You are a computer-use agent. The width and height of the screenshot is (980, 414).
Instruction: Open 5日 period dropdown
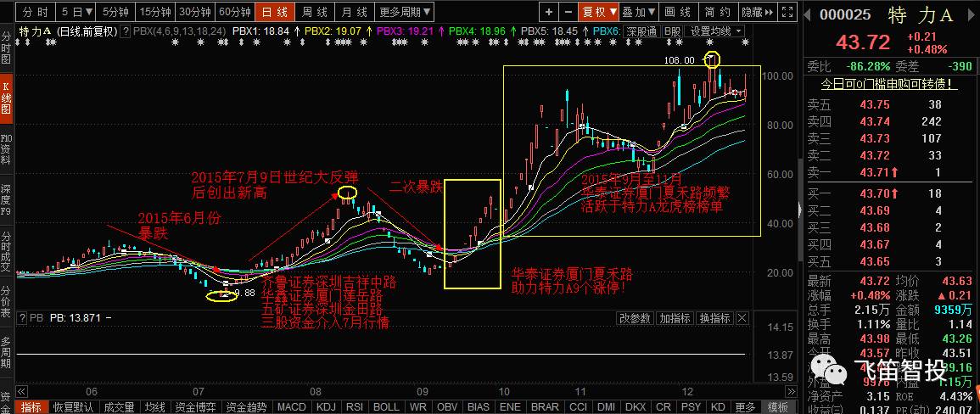point(76,12)
